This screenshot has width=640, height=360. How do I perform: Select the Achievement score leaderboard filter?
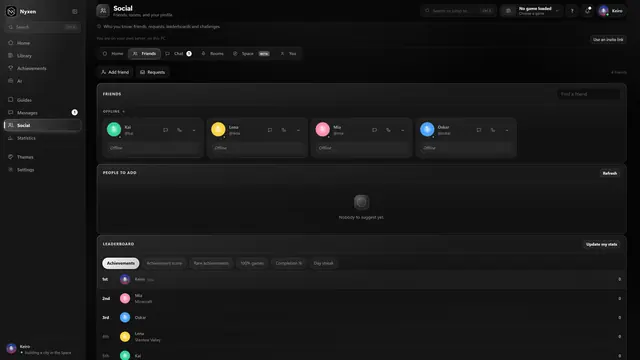pyautogui.click(x=164, y=263)
